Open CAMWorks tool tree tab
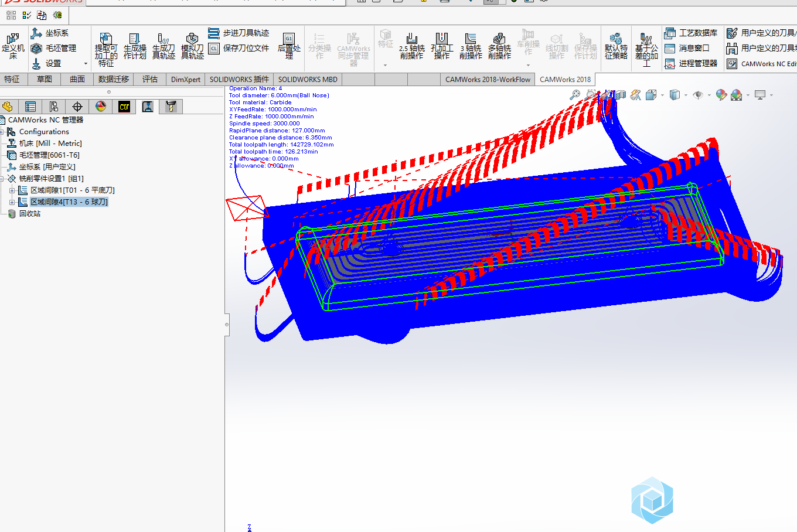The width and height of the screenshot is (797, 532). pyautogui.click(x=171, y=106)
